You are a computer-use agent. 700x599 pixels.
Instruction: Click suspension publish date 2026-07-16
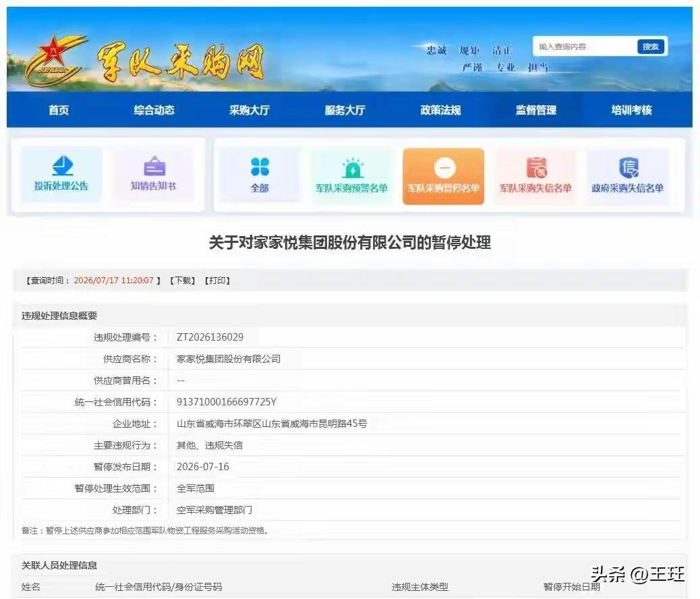203,467
